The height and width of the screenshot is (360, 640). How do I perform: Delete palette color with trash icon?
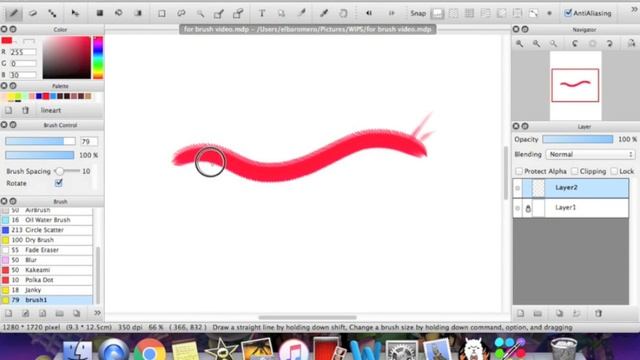[x=25, y=110]
